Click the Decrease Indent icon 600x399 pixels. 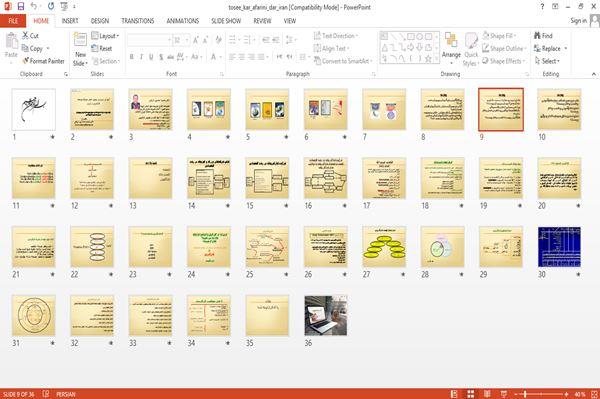(x=266, y=40)
